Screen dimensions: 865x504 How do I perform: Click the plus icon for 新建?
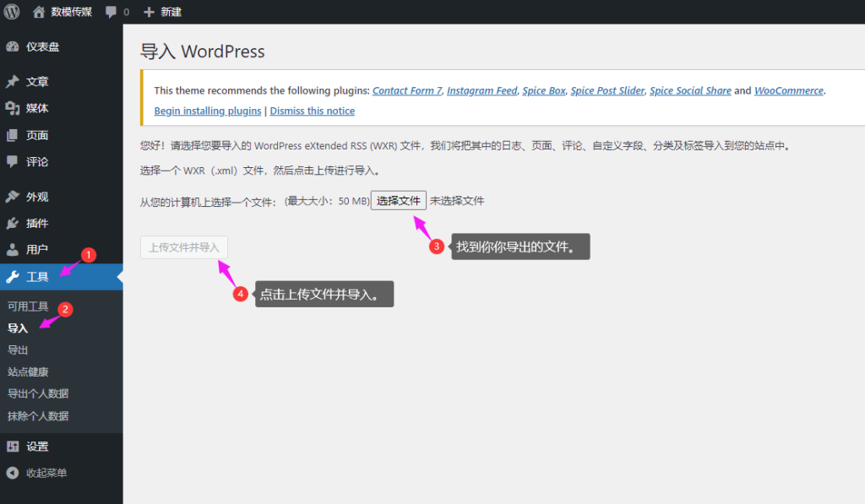pos(149,12)
